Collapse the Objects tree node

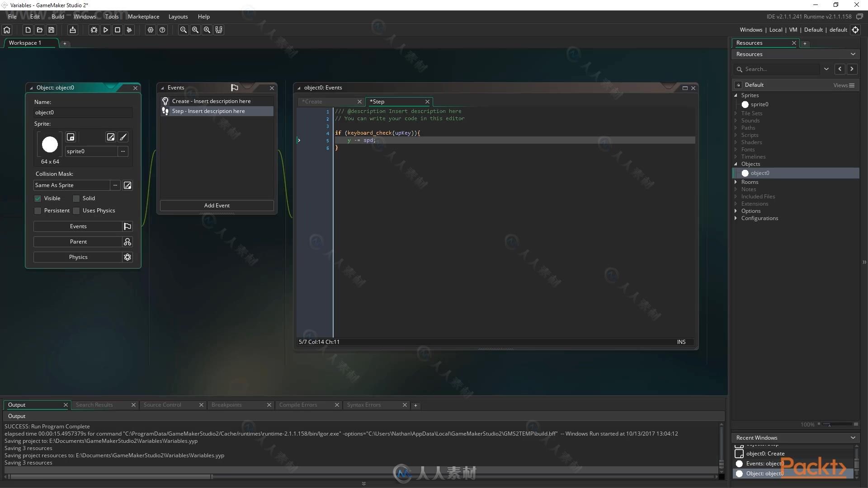736,164
